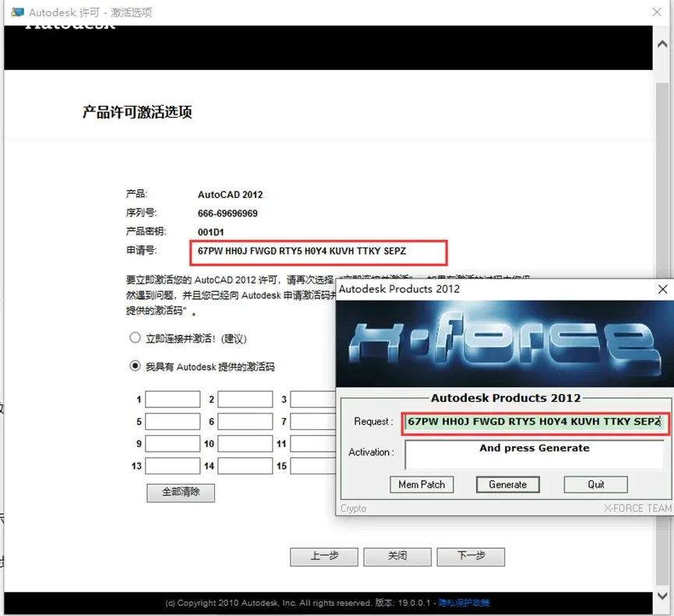This screenshot has width=674, height=616.
Task: Click activation code field 2
Action: pyautogui.click(x=245, y=399)
